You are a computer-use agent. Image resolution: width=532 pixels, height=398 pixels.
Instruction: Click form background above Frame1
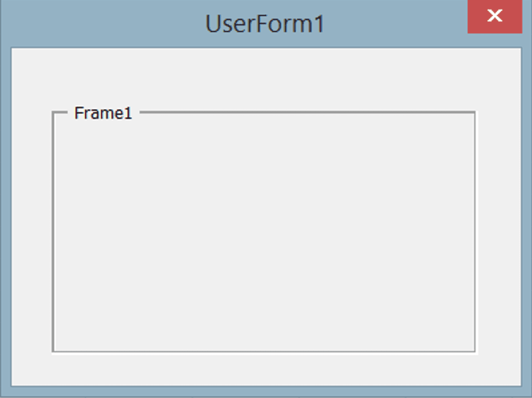coord(266,79)
